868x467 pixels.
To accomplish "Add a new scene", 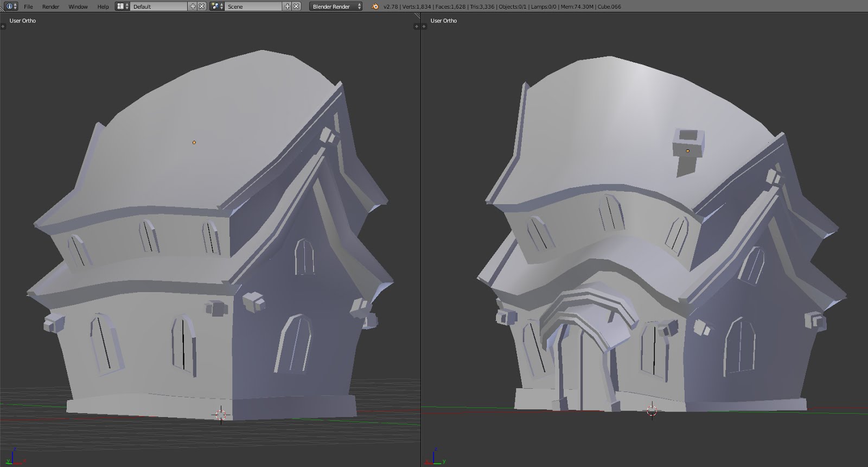I will point(288,7).
